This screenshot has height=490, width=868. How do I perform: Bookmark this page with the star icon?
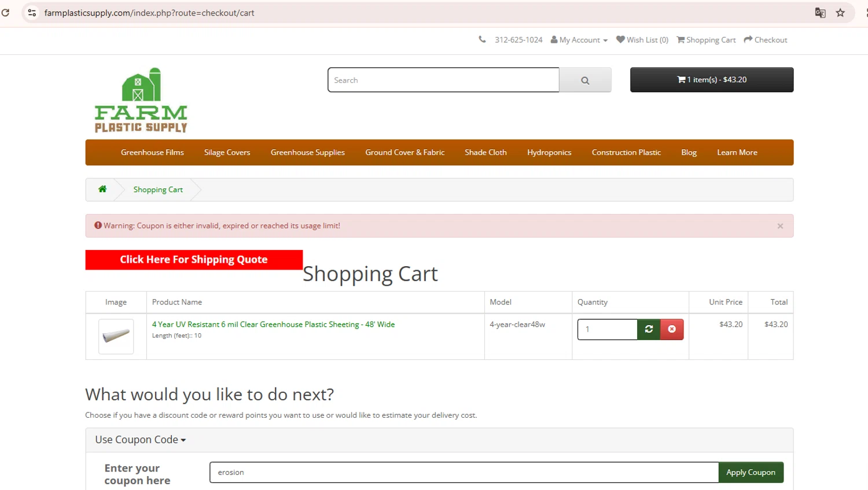click(x=840, y=13)
